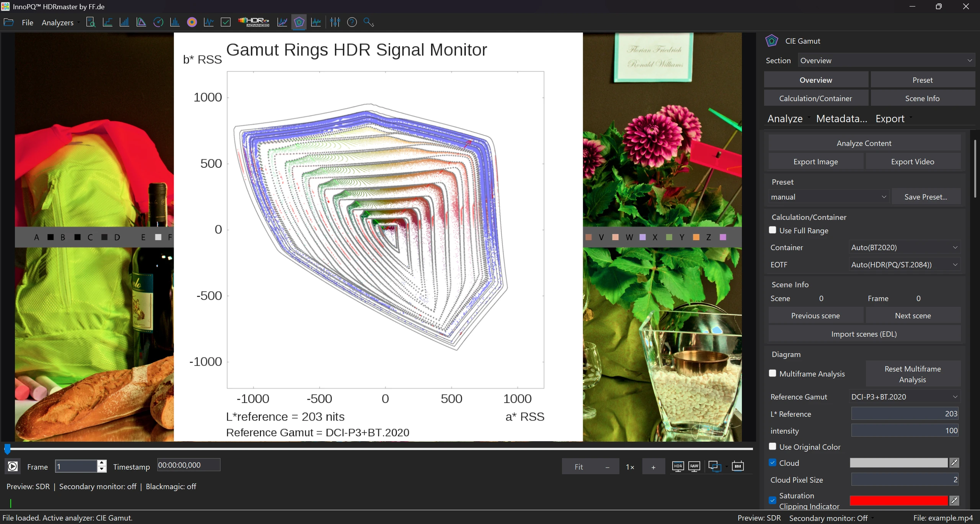Open the Preset dropdown set to manual
The image size is (980, 524).
pos(829,197)
